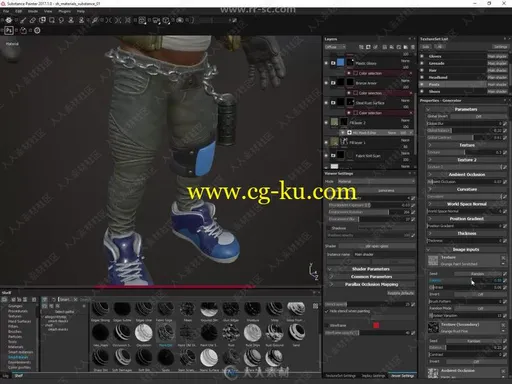
Task: Hide the Bronze Armor layer
Action: point(326,83)
